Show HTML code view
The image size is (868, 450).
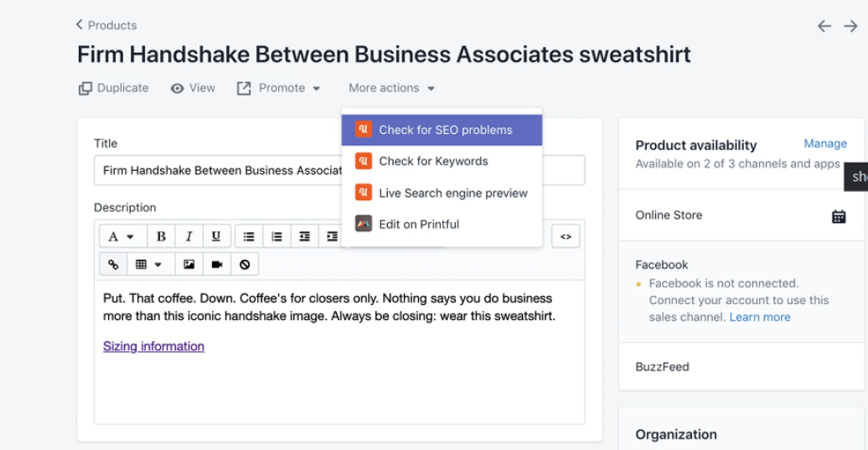[x=566, y=236]
